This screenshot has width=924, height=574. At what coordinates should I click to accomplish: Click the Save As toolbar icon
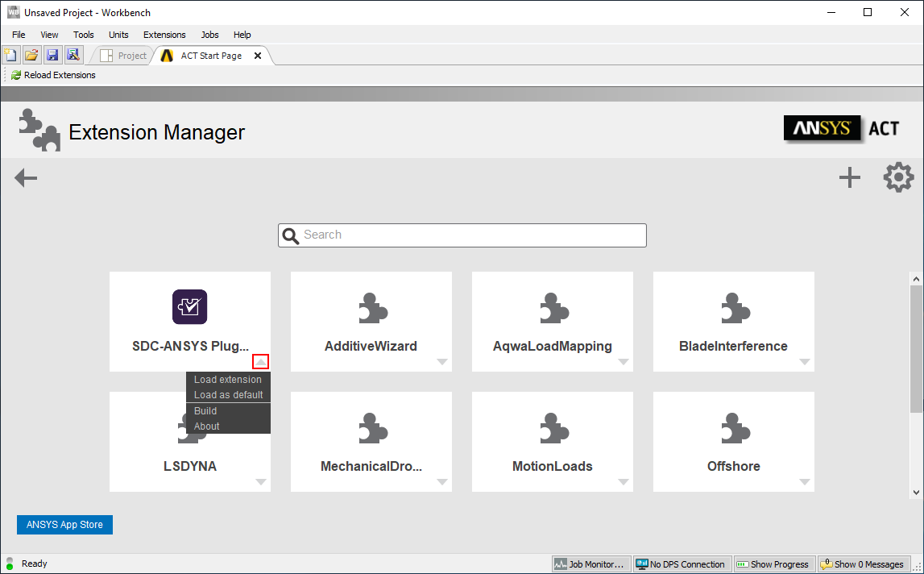click(73, 56)
